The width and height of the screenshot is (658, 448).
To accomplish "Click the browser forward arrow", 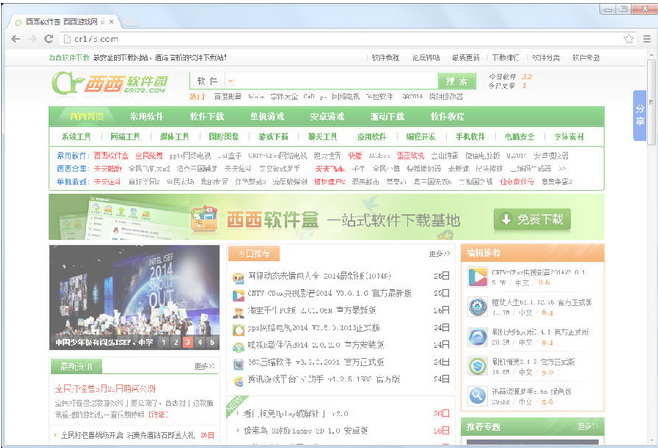I will pos(32,39).
